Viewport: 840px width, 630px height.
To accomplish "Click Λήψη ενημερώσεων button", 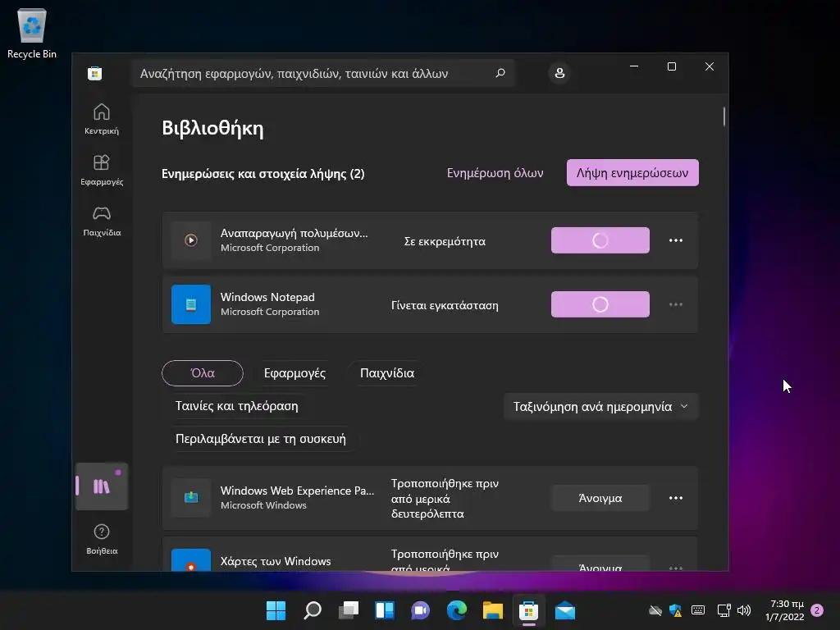I will pyautogui.click(x=632, y=173).
